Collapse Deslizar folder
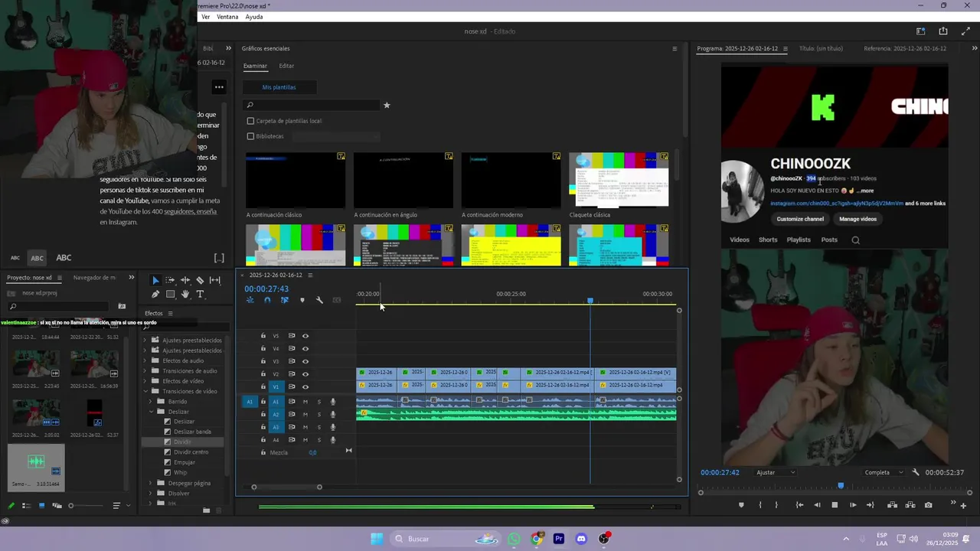 point(151,412)
